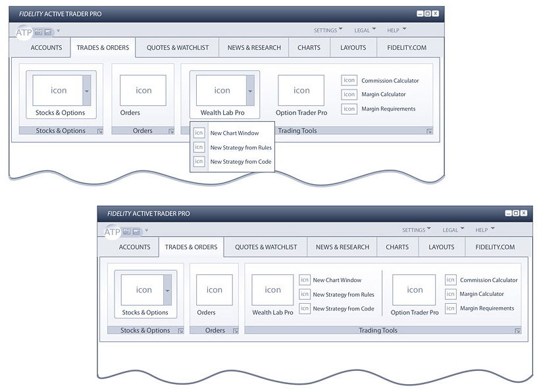Image resolution: width=541 pixels, height=392 pixels.
Task: Expand the Stocks & Options split-button arrow, upper window
Action: (87, 91)
